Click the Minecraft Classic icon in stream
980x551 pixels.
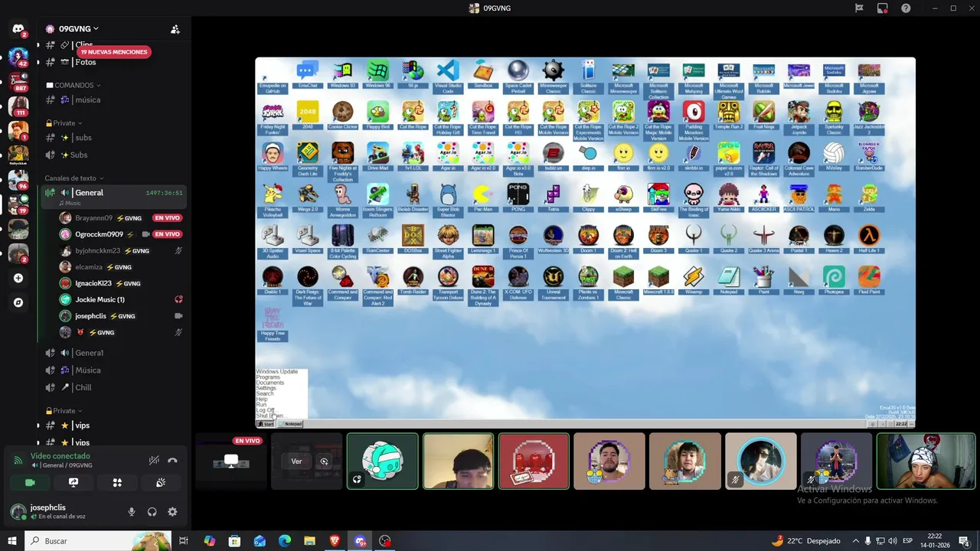(x=623, y=280)
